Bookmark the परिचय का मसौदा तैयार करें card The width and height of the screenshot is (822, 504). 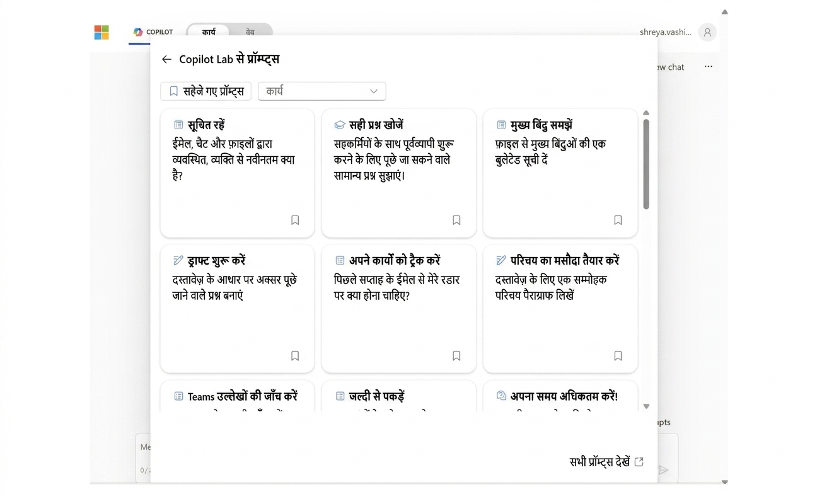[618, 356]
